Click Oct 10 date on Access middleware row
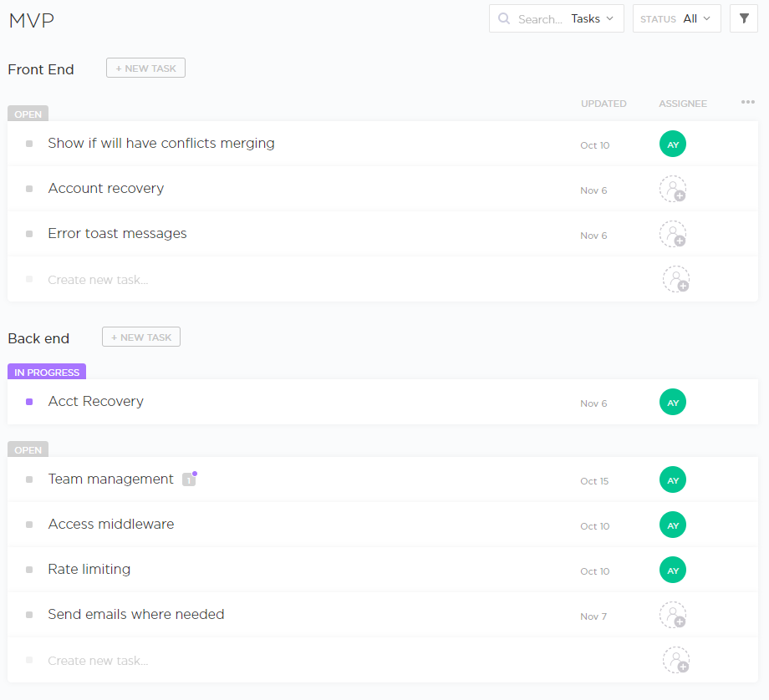 pos(594,526)
